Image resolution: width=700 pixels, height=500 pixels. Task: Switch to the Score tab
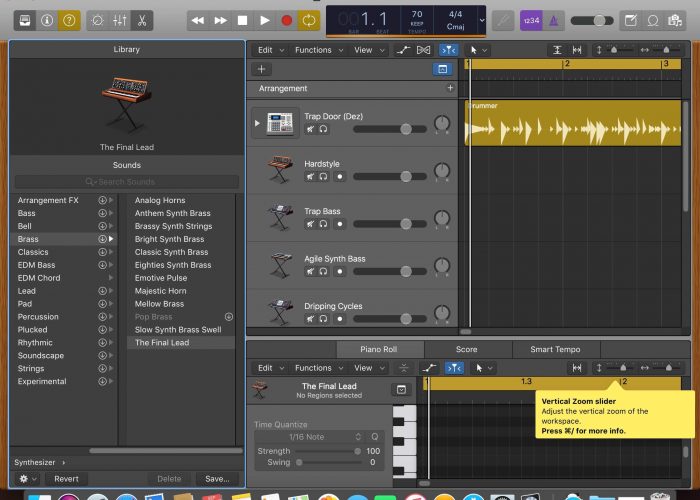pyautogui.click(x=467, y=350)
